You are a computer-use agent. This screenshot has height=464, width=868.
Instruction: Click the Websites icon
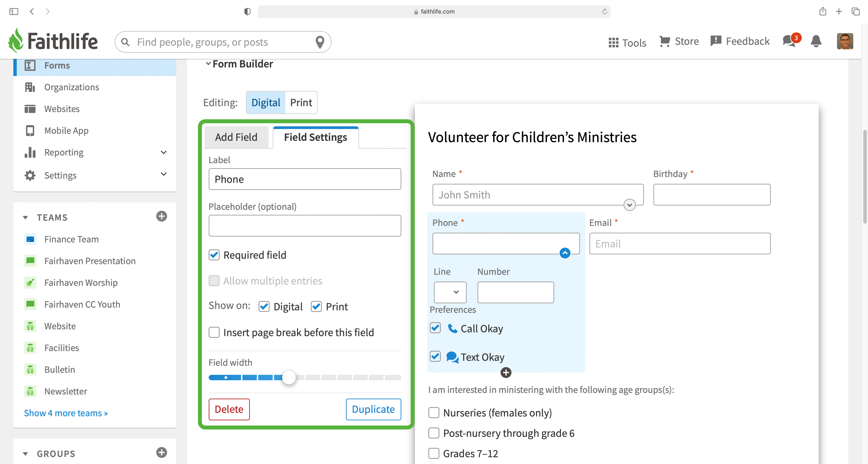(x=30, y=109)
